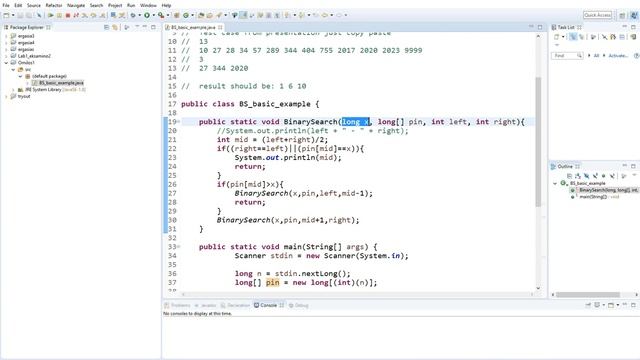
Task: Open the External Tools dropdown arrow
Action: (x=168, y=15)
